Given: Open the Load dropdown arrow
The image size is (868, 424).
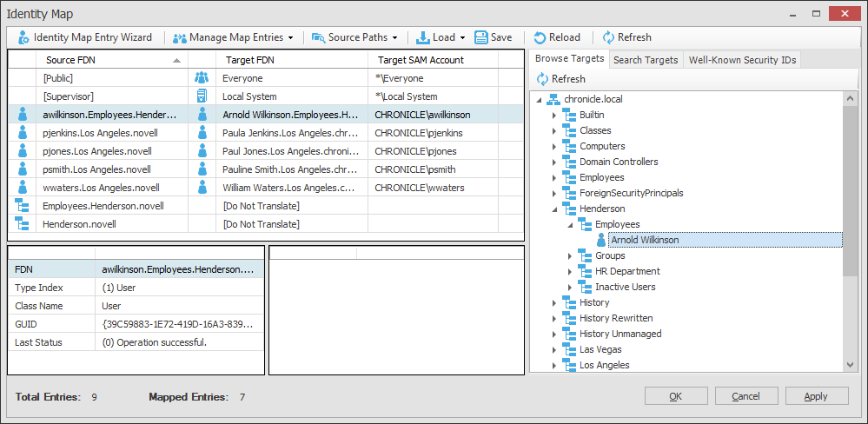Looking at the screenshot, I should pyautogui.click(x=462, y=37).
